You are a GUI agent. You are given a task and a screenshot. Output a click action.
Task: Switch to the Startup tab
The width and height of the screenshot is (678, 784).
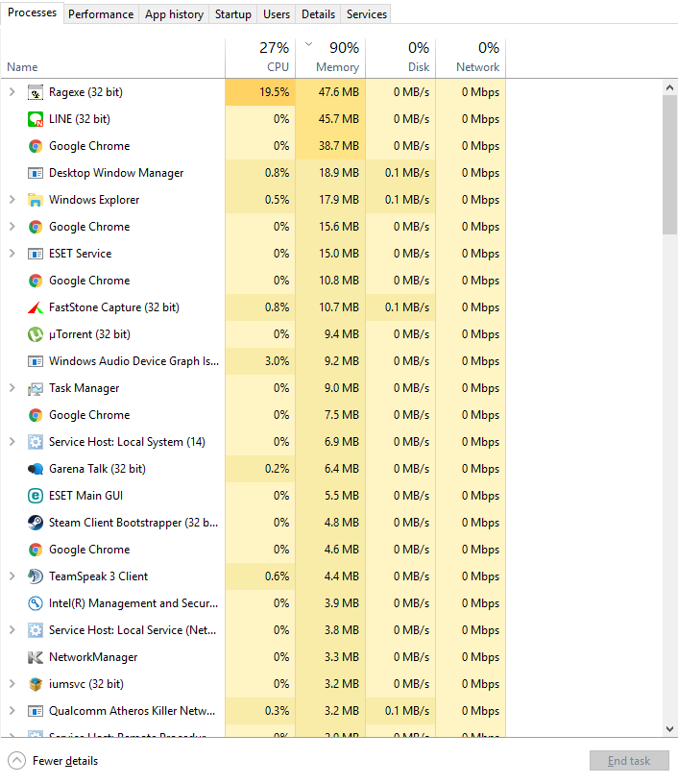point(232,14)
